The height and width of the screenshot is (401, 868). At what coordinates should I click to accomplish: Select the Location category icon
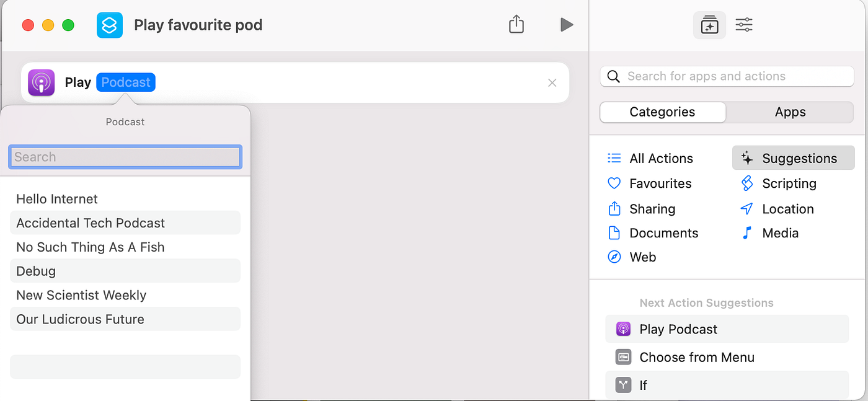(x=746, y=209)
